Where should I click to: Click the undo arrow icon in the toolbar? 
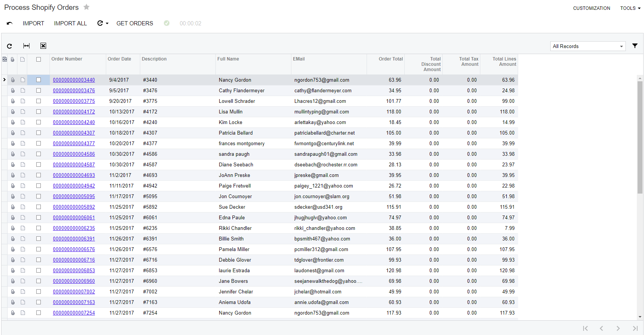pos(9,23)
